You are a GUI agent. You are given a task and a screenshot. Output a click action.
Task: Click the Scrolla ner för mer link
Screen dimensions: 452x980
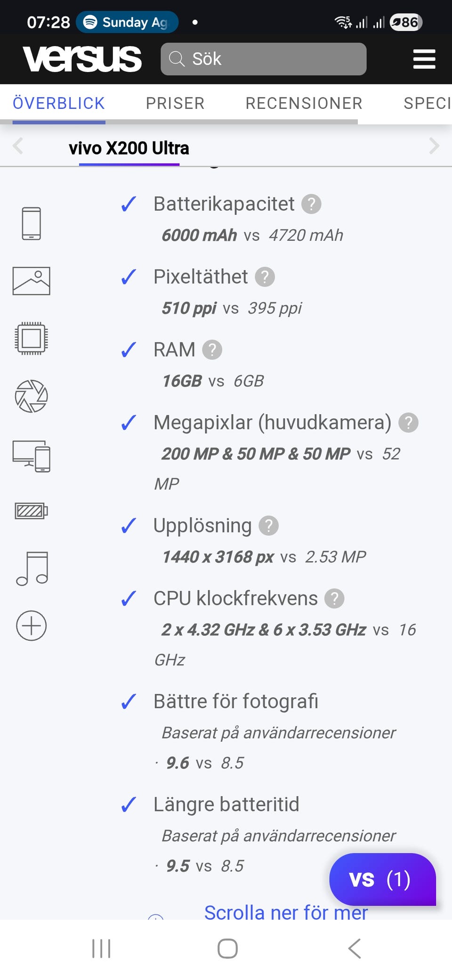click(x=285, y=912)
